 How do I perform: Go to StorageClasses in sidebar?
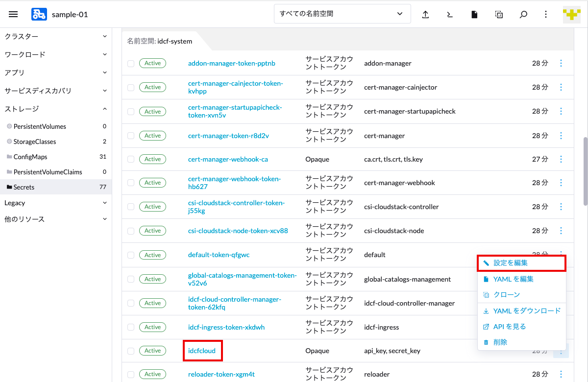56,142
